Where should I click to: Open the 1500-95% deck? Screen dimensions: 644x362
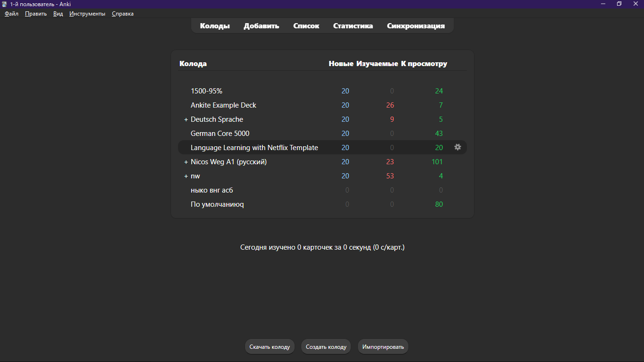206,91
